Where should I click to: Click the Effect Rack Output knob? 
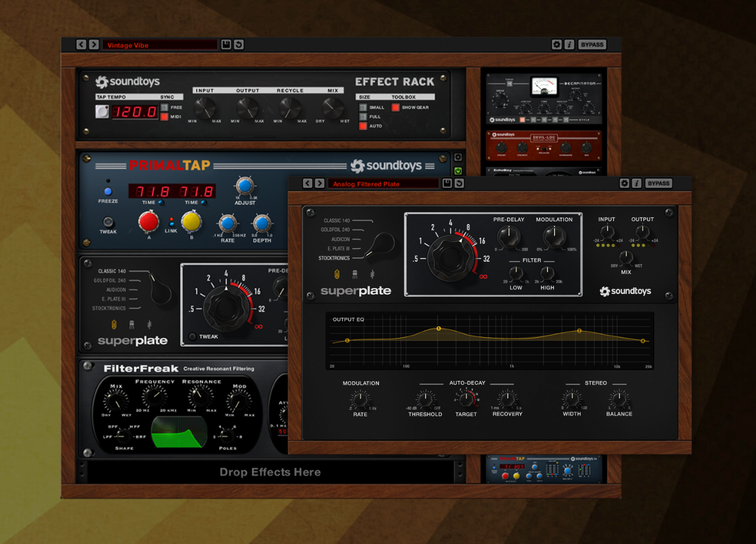(x=248, y=108)
